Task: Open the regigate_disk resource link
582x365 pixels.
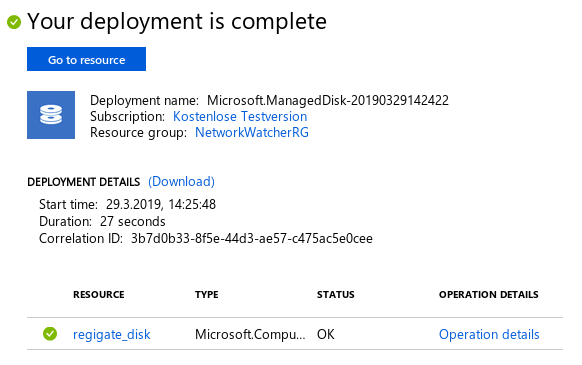Action: click(111, 335)
